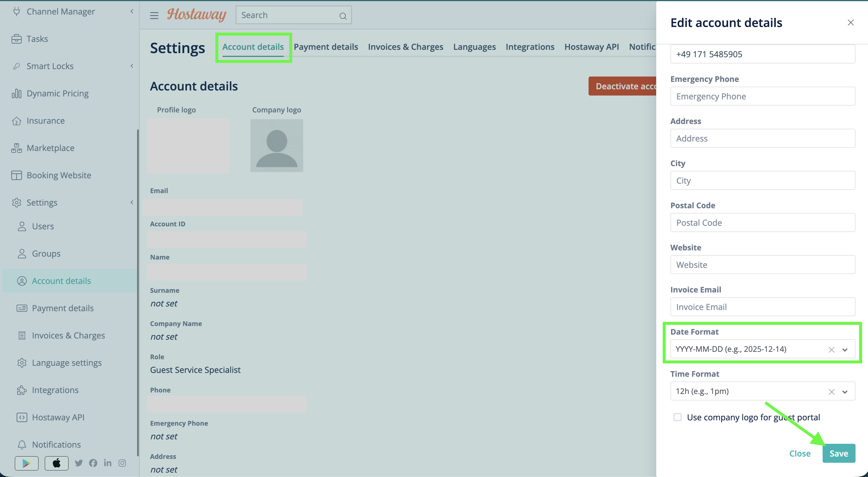
Task: Click the hamburger menu icon
Action: click(154, 15)
